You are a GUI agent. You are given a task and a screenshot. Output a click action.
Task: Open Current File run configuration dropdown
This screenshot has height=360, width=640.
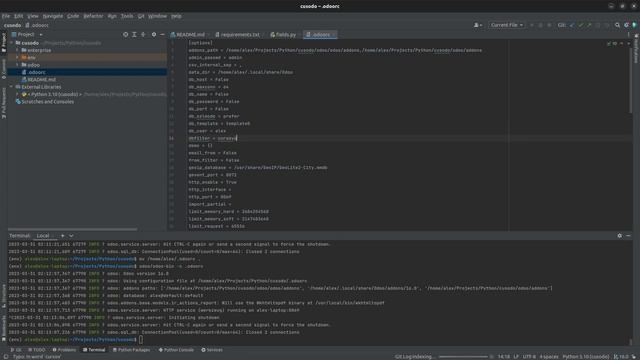[507, 25]
